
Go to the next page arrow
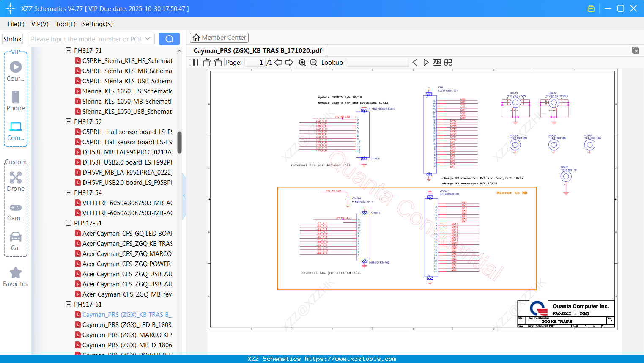[x=289, y=63]
